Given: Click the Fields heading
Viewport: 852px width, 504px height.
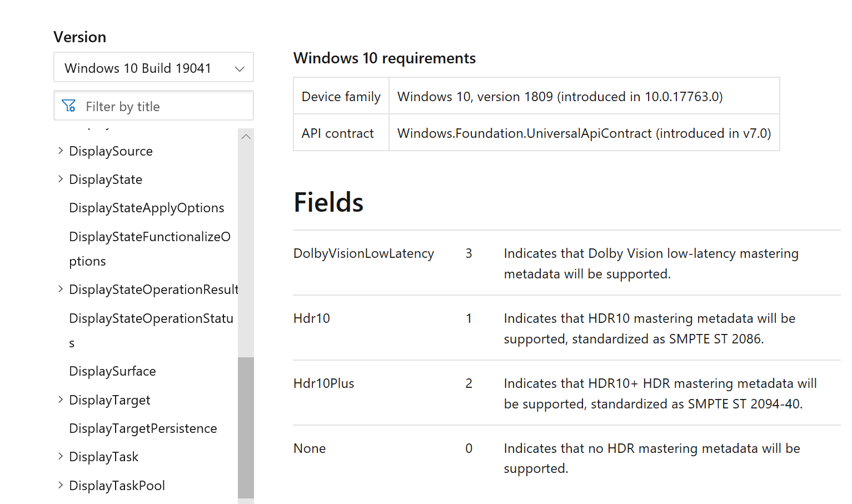Looking at the screenshot, I should [328, 202].
